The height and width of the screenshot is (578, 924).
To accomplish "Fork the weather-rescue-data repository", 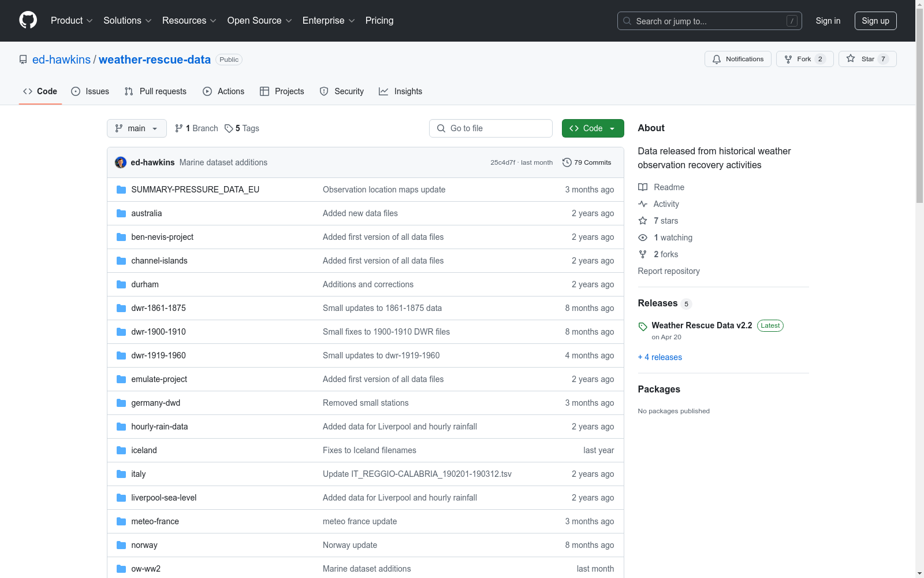I will [805, 59].
